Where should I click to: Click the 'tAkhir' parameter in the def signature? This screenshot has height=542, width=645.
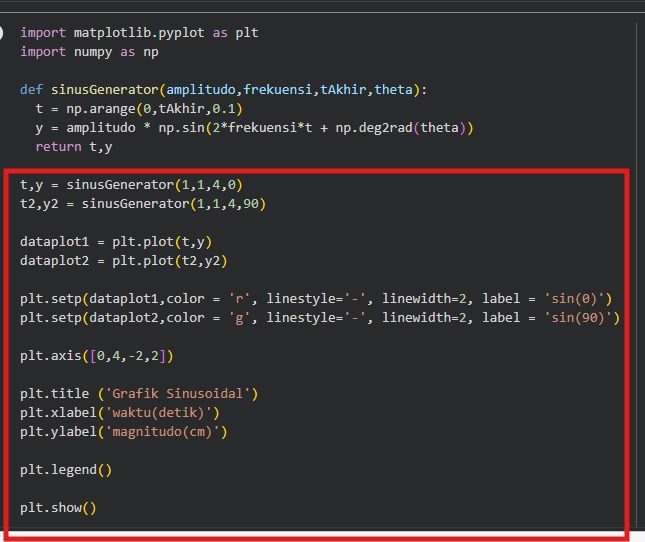point(343,90)
